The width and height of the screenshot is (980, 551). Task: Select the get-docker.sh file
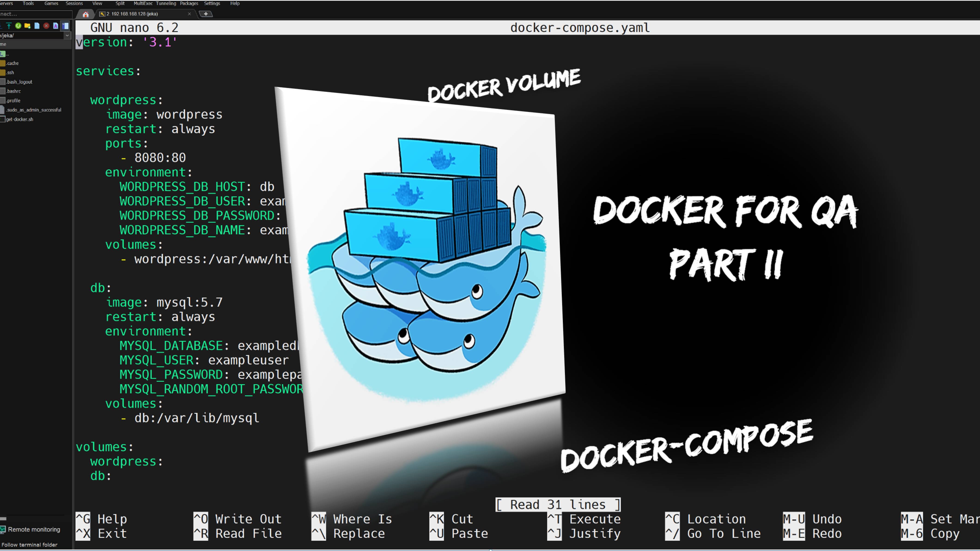point(19,119)
